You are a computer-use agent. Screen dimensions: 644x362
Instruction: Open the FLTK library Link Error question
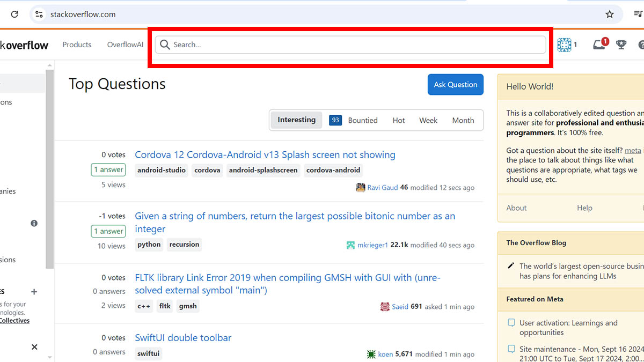[288, 284]
